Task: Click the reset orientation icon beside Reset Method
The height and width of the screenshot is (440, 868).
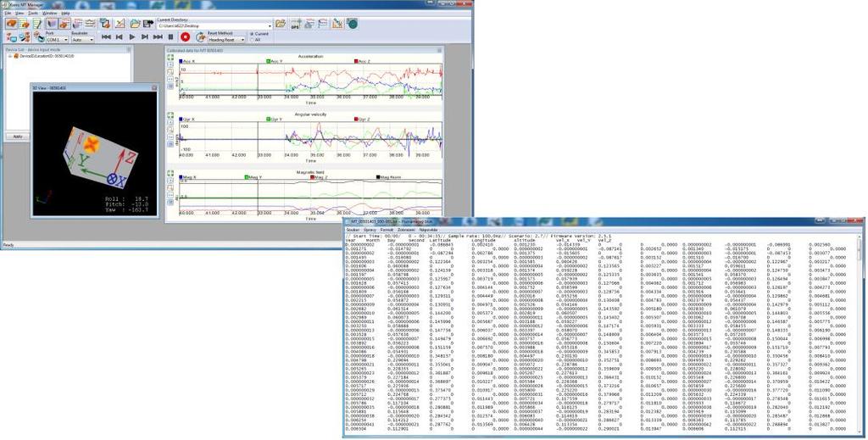Action: click(x=200, y=37)
